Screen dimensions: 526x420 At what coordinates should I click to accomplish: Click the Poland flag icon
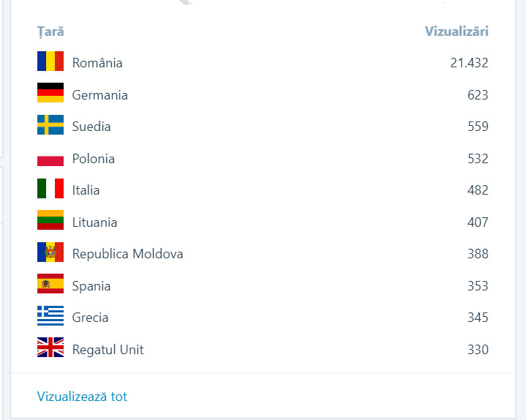tap(50, 158)
